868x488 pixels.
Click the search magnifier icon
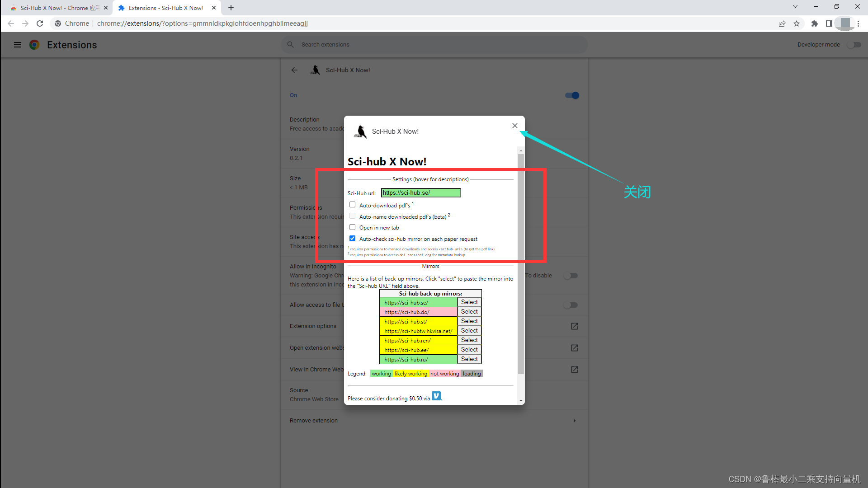pyautogui.click(x=291, y=45)
